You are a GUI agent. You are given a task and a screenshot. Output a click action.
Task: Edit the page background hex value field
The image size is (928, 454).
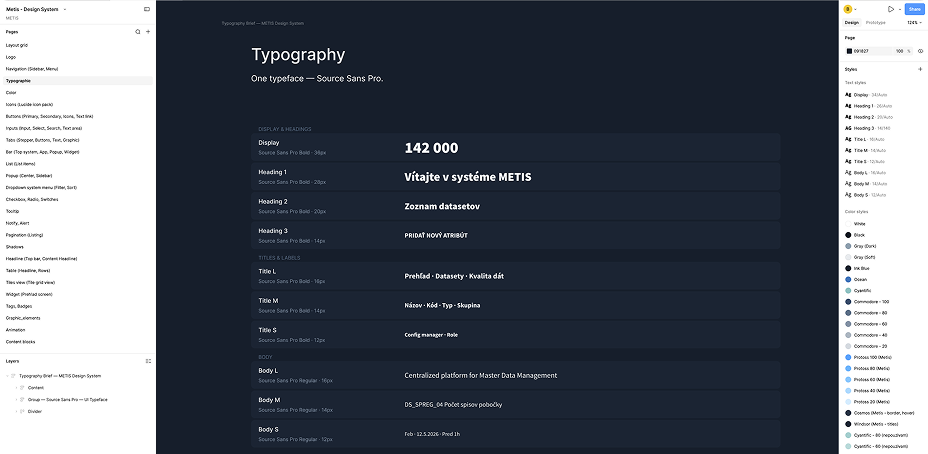tap(868, 51)
